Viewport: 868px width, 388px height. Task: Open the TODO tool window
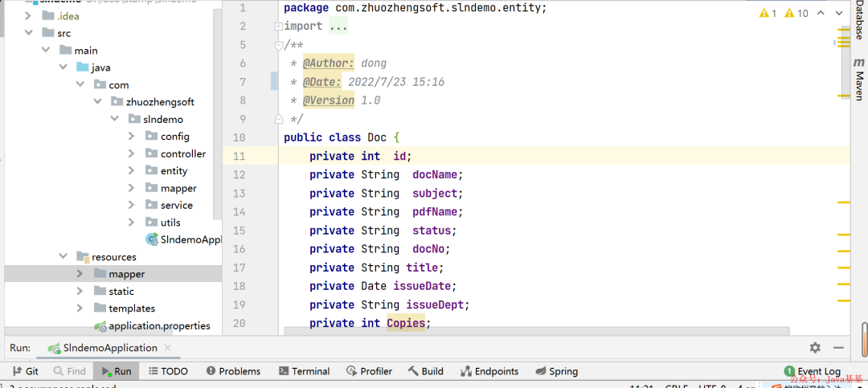click(168, 371)
